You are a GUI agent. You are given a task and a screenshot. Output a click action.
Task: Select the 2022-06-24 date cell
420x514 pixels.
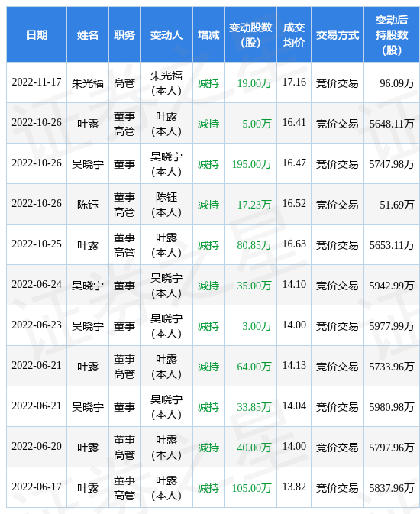37,285
